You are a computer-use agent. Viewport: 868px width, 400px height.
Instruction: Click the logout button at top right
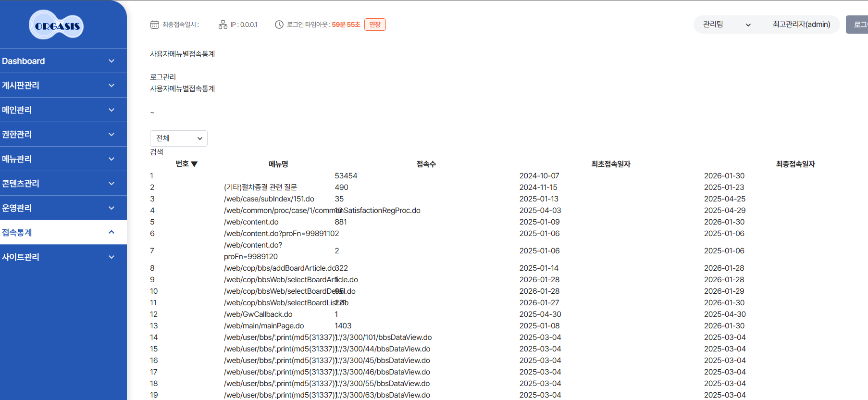[x=858, y=25]
